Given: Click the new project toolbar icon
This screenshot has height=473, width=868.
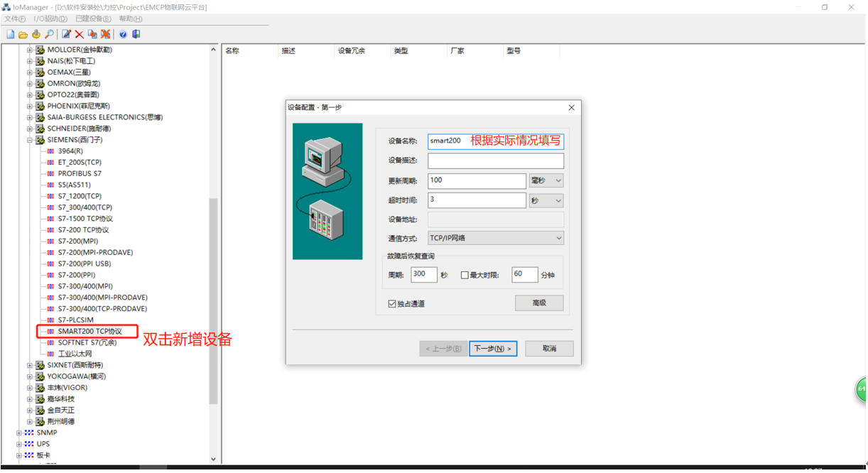Looking at the screenshot, I should coord(10,33).
